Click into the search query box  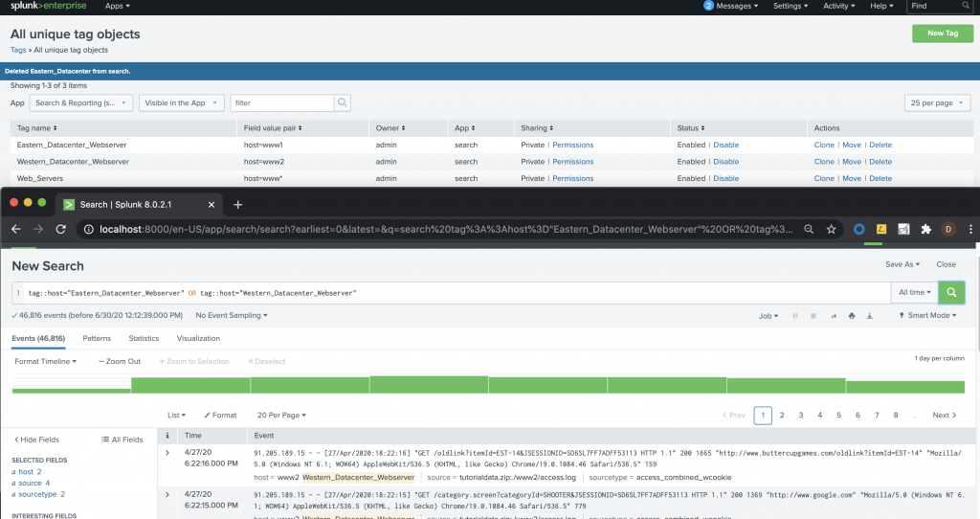457,293
